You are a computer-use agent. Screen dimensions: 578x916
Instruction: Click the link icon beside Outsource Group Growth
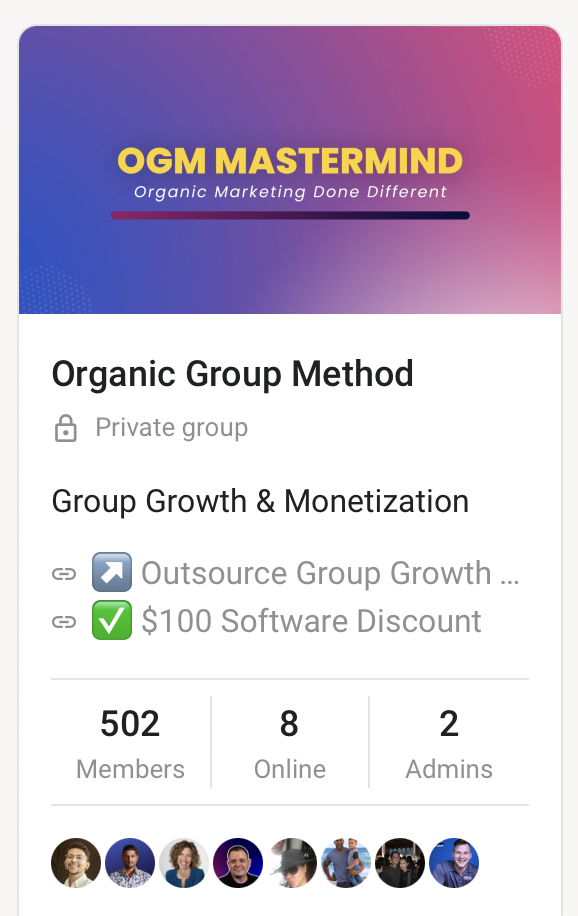(x=65, y=572)
